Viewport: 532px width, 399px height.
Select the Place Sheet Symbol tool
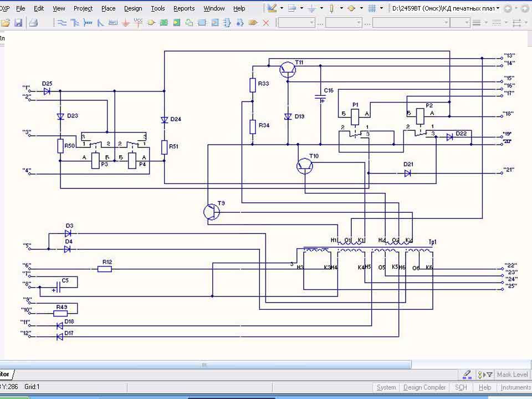(x=164, y=23)
